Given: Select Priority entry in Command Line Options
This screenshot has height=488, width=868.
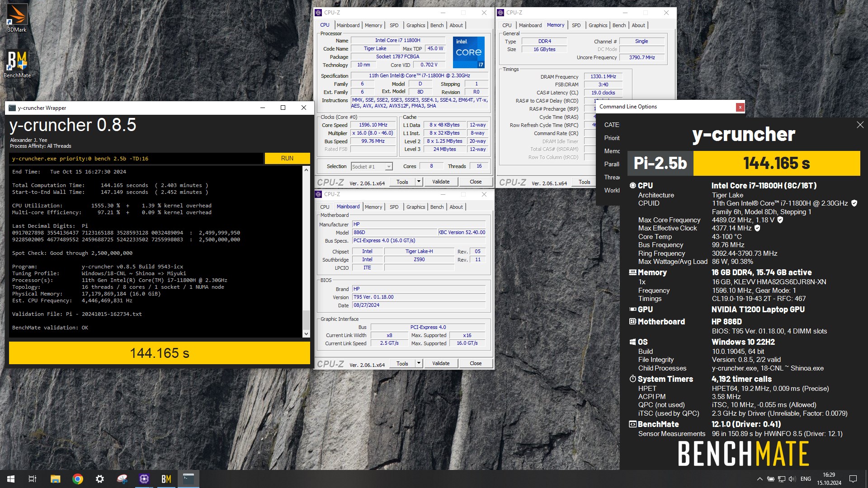Looking at the screenshot, I should click(x=612, y=138).
